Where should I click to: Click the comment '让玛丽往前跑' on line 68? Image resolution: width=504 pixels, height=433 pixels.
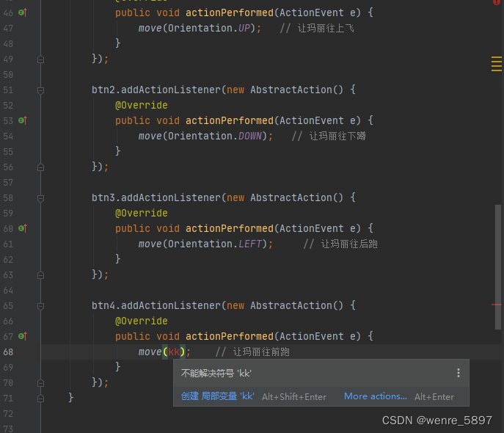[x=261, y=352]
